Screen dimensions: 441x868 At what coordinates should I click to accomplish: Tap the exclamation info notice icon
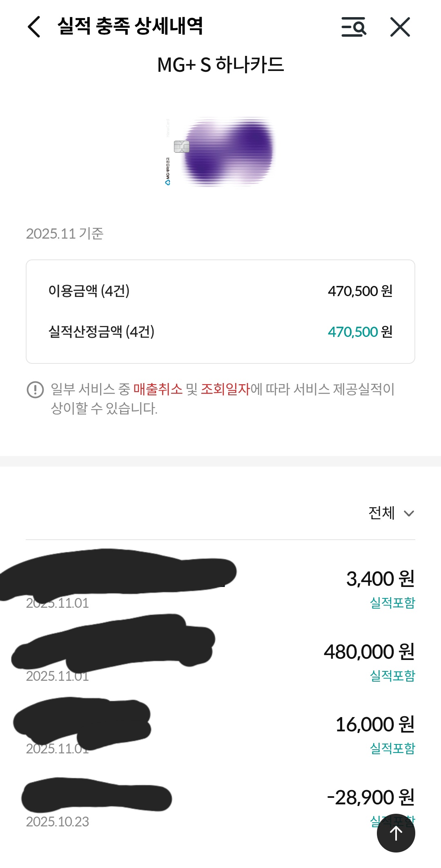[x=35, y=390]
